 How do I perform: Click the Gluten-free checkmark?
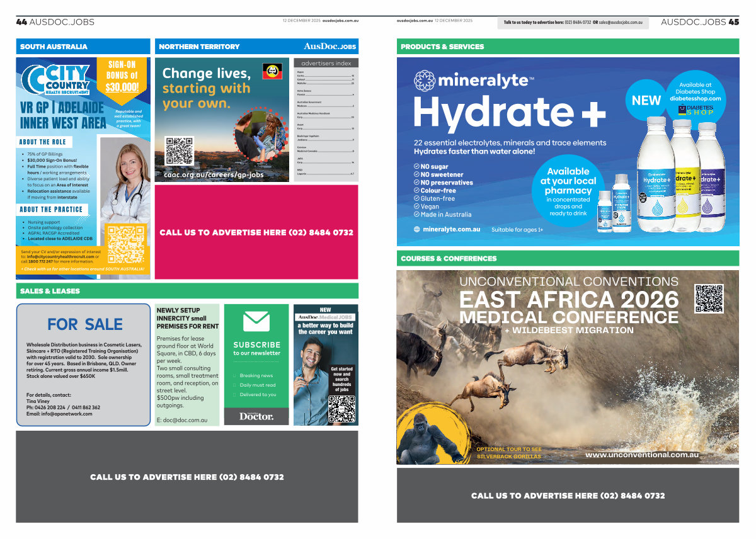416,198
